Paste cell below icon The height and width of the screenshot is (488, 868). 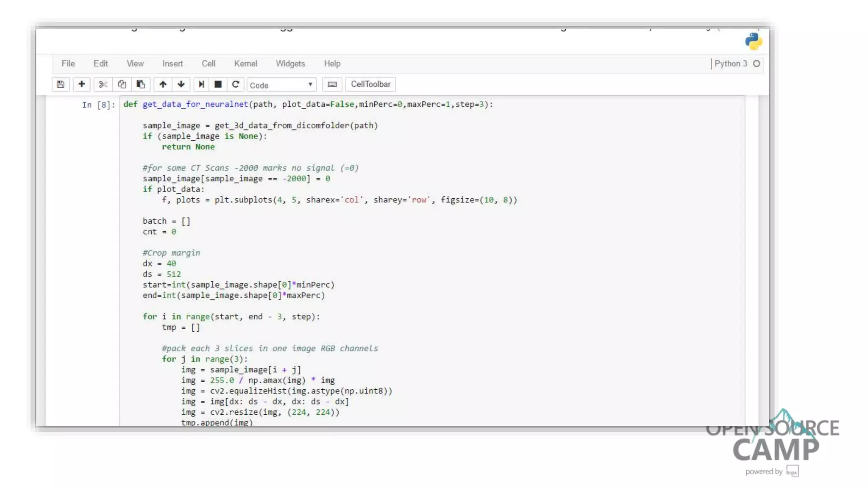point(141,84)
